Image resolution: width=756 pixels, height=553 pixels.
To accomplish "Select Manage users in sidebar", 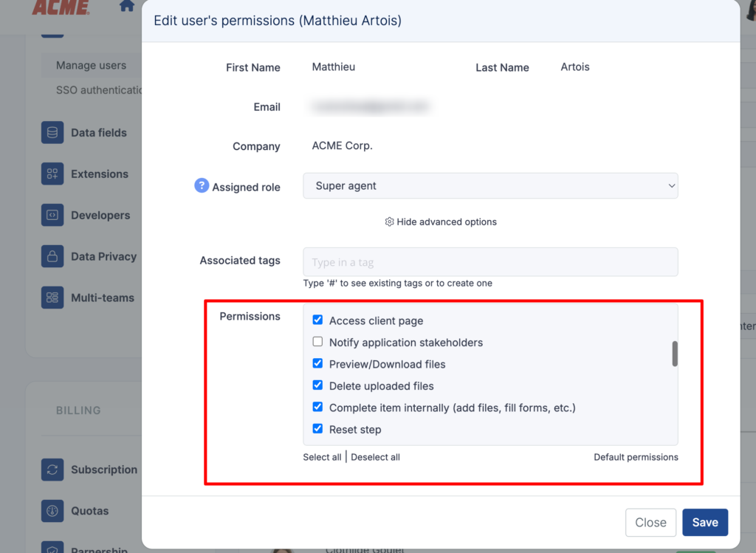I will click(91, 66).
